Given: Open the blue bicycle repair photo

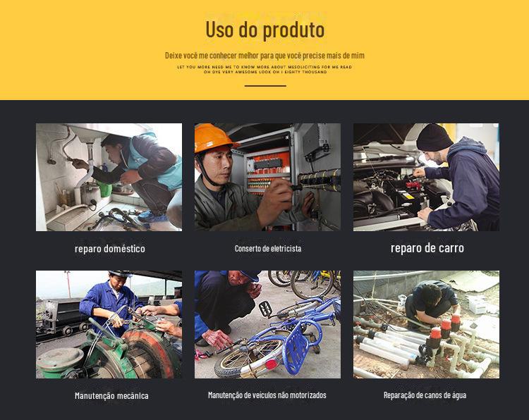Looking at the screenshot, I should [267, 324].
